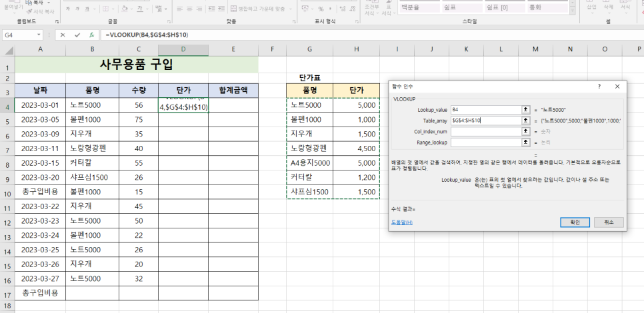The height and width of the screenshot is (313, 644).
Task: Select the cell containing 노랑형광펜 in column B
Action: 93,149
